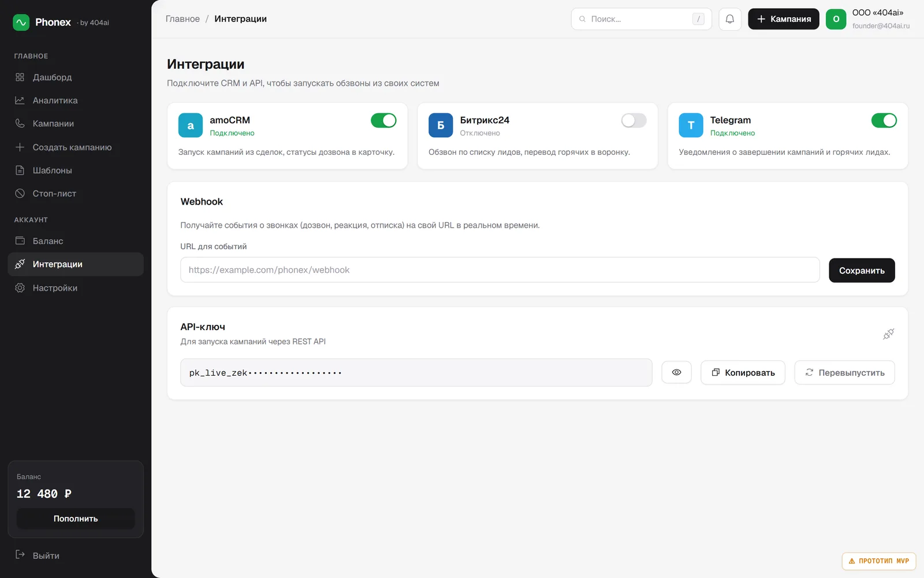
Task: Click the Создать кампанию sidebar label
Action: [72, 147]
